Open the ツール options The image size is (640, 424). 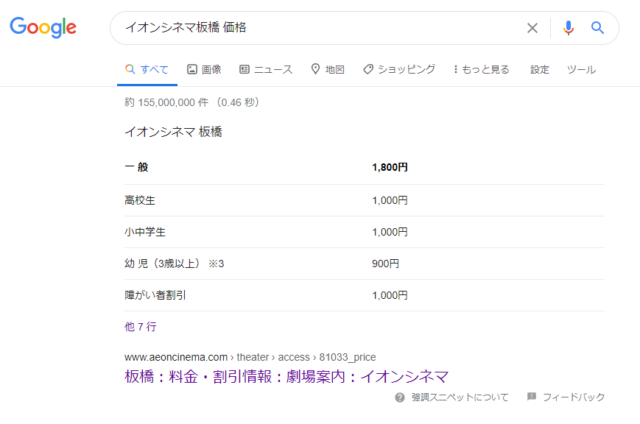(581, 70)
